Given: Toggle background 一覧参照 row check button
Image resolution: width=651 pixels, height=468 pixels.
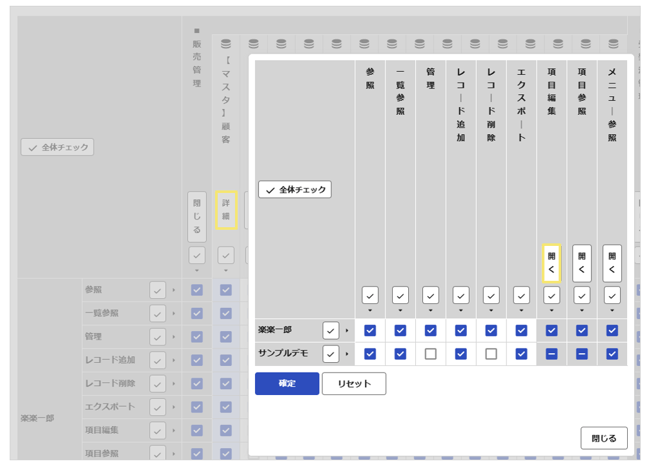Looking at the screenshot, I should click(x=157, y=314).
